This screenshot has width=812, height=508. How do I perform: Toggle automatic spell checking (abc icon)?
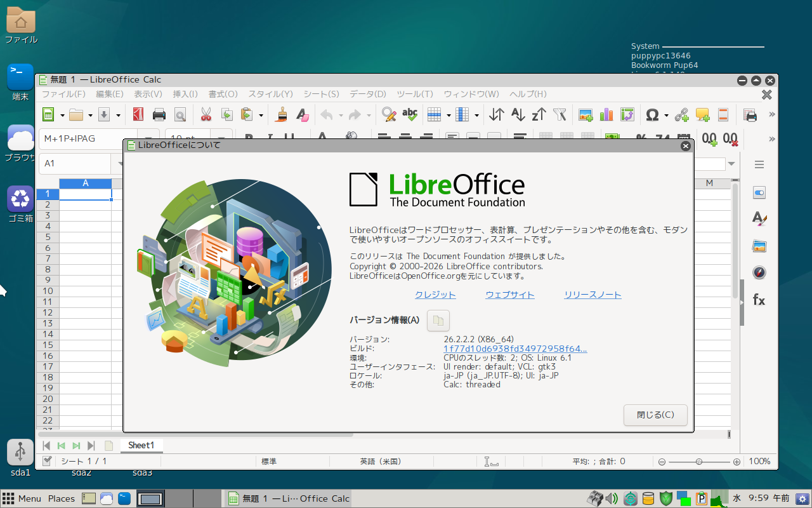click(x=410, y=115)
